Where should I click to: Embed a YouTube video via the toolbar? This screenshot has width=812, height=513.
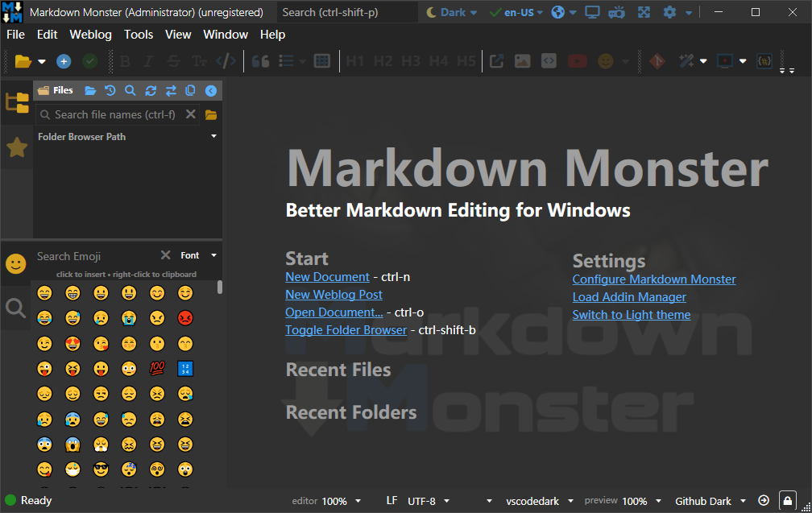[x=577, y=60]
